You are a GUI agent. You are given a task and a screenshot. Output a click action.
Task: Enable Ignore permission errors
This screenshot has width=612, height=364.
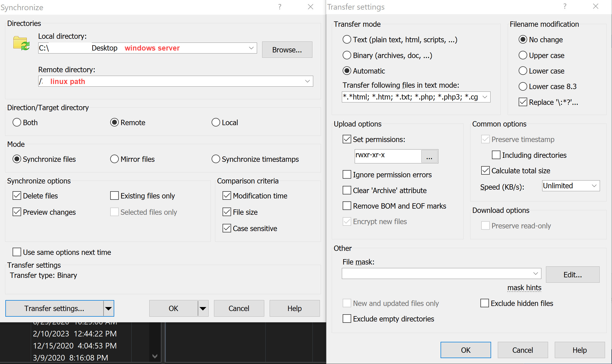(347, 175)
